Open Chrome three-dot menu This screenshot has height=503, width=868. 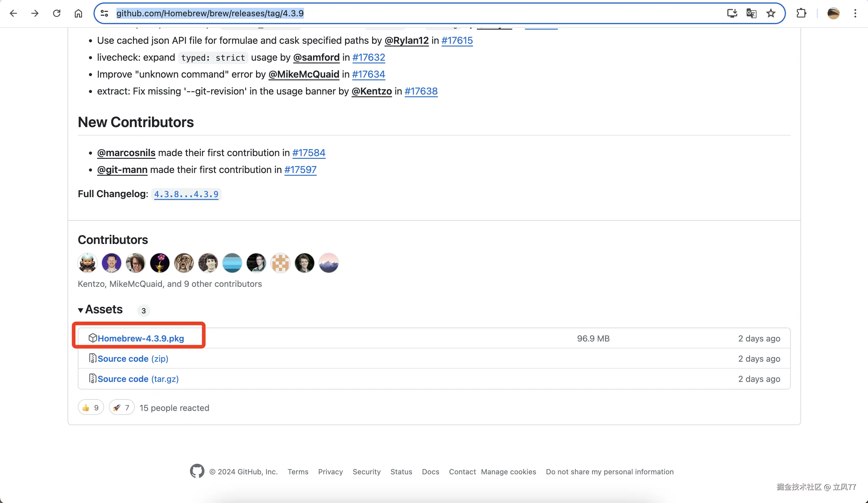pyautogui.click(x=855, y=14)
